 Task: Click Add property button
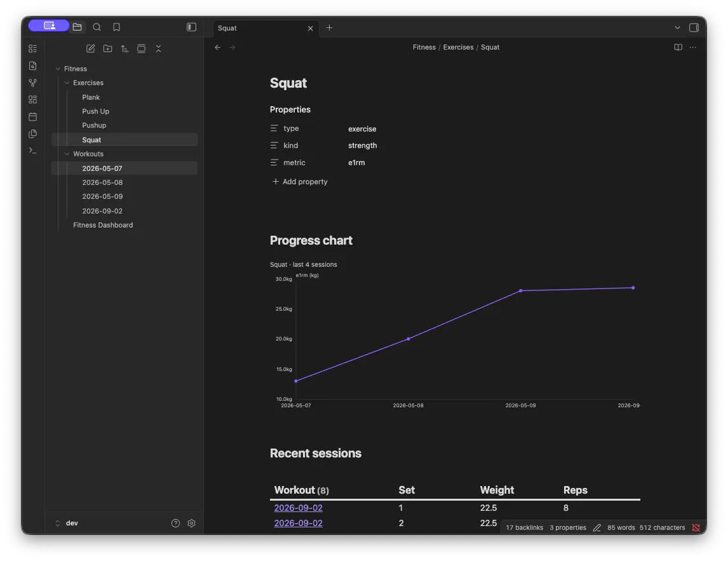coord(300,182)
